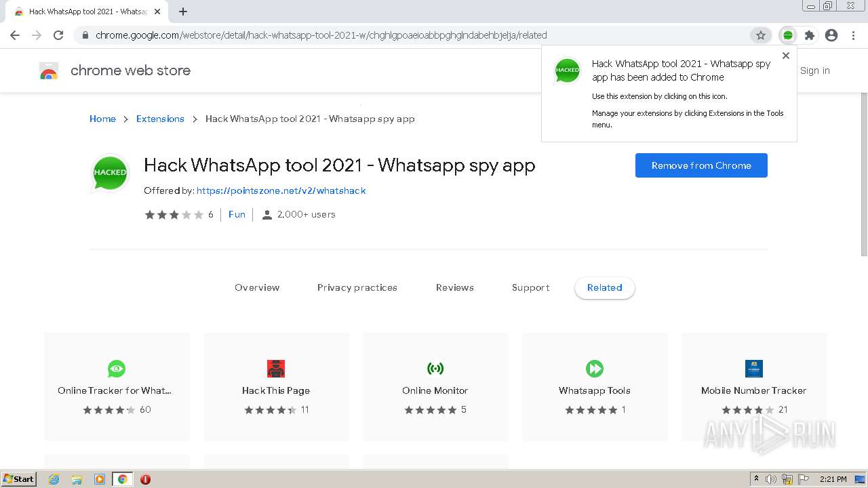
Task: Click the Mobile Number Tracker blue icon
Action: 754,369
